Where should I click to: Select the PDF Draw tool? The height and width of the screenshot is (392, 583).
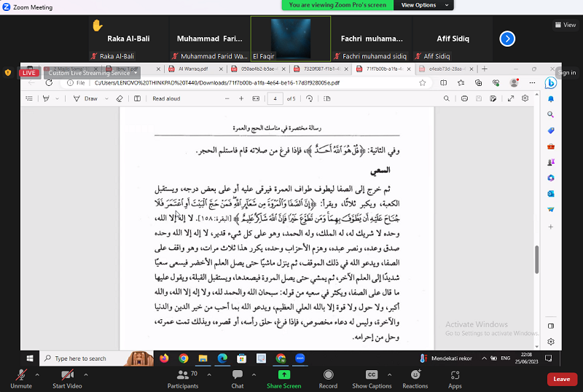pos(85,98)
